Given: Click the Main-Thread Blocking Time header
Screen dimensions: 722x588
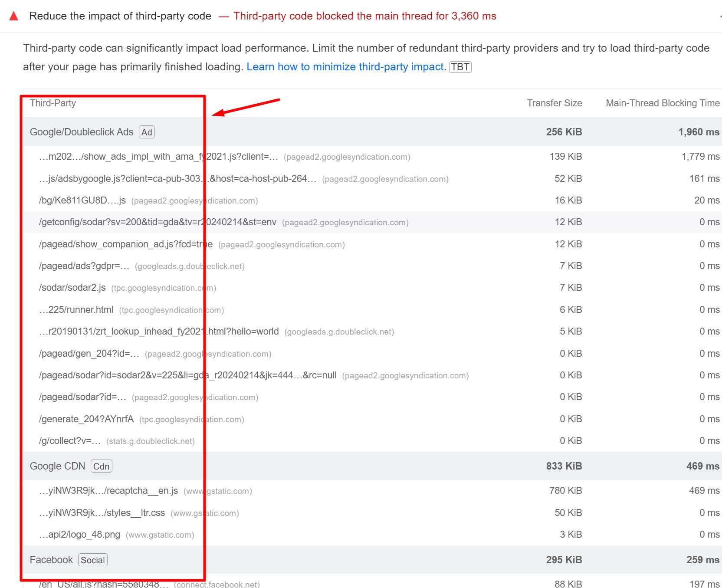Looking at the screenshot, I should tap(663, 103).
